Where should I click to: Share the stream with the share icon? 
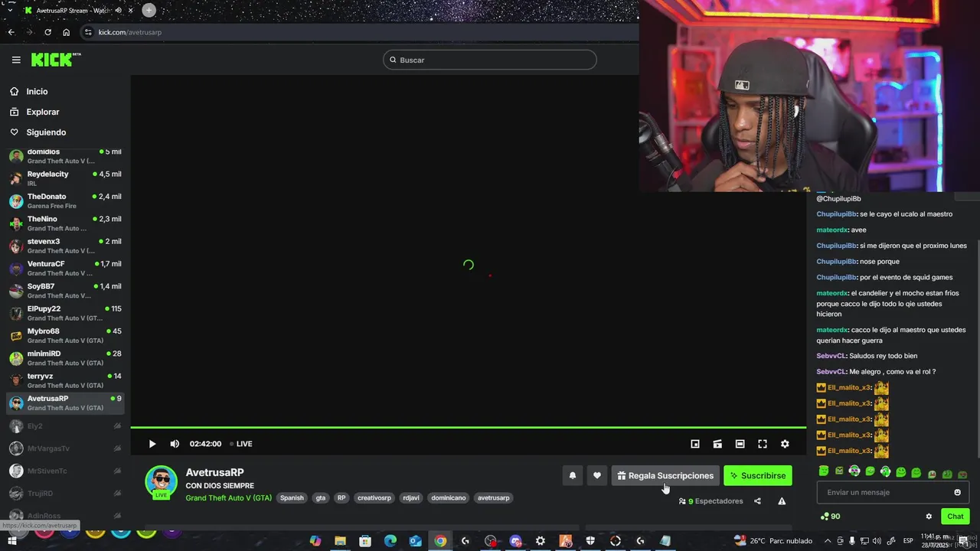[x=757, y=501]
